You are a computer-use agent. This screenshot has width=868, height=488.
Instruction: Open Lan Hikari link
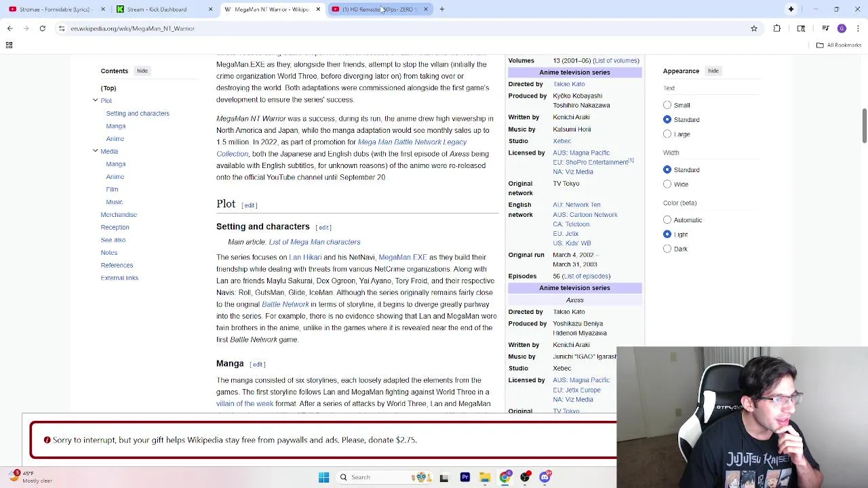(x=305, y=258)
